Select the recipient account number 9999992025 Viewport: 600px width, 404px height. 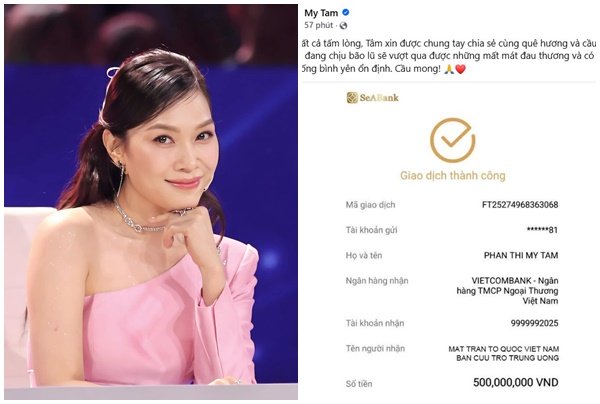[534, 323]
